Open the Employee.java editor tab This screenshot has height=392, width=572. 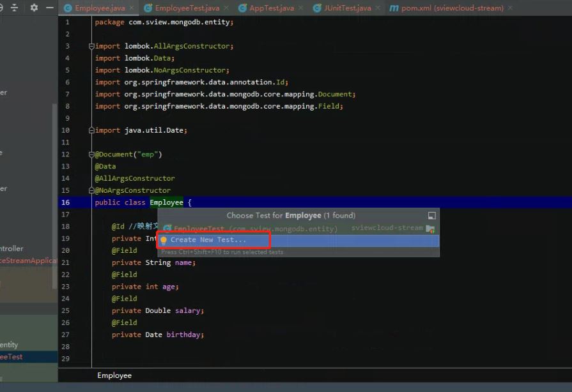click(100, 8)
